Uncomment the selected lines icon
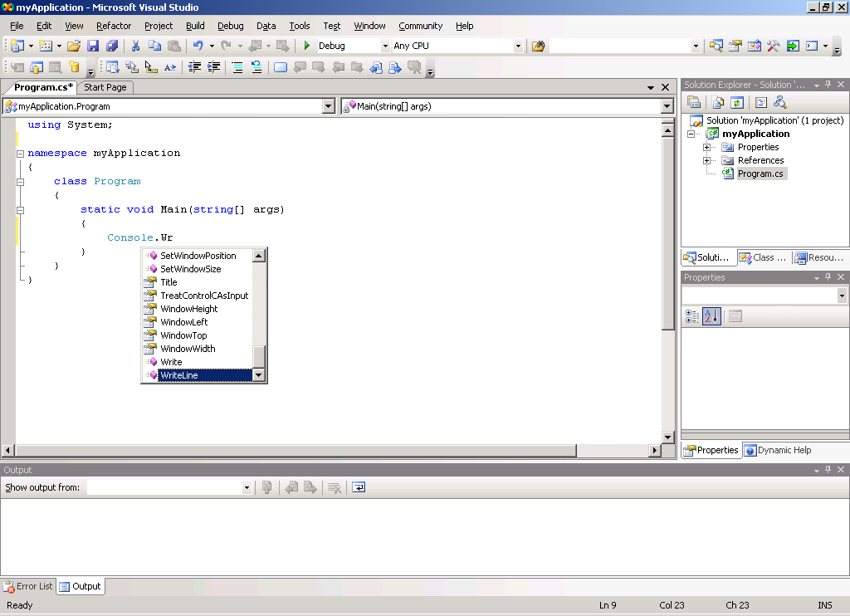 click(x=256, y=67)
